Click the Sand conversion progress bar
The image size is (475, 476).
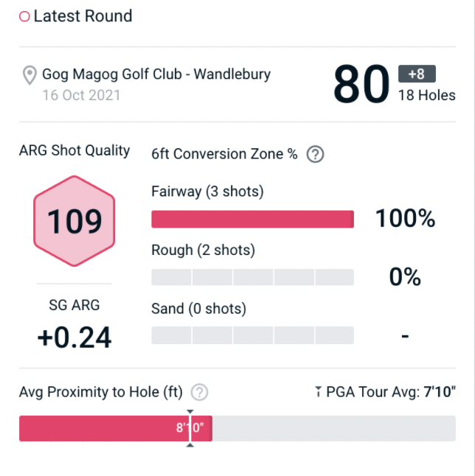click(252, 335)
